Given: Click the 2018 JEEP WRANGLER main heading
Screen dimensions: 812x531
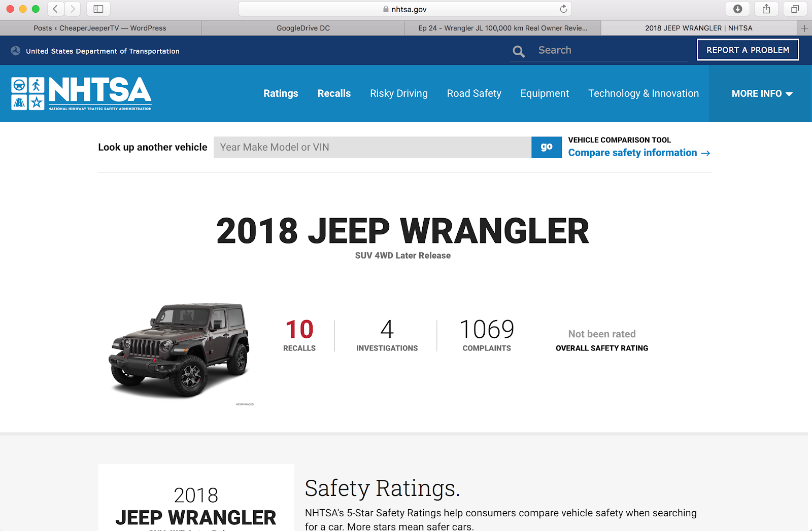Looking at the screenshot, I should (x=403, y=231).
